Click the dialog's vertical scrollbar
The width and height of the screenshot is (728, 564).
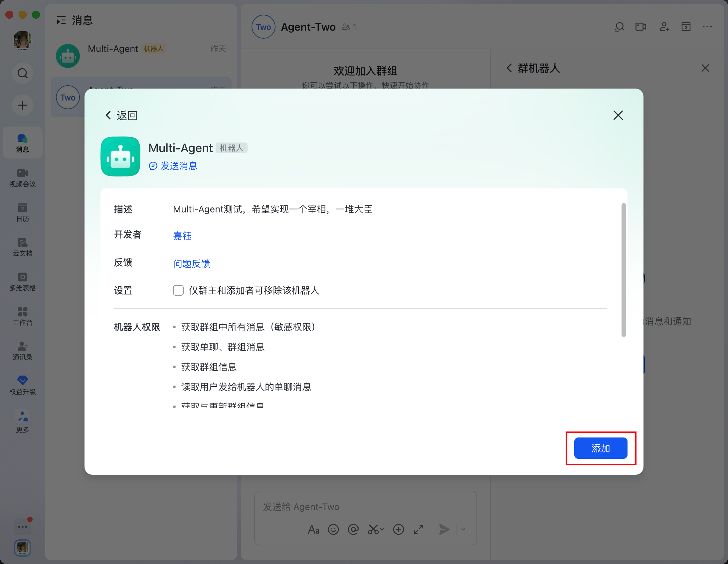point(623,270)
